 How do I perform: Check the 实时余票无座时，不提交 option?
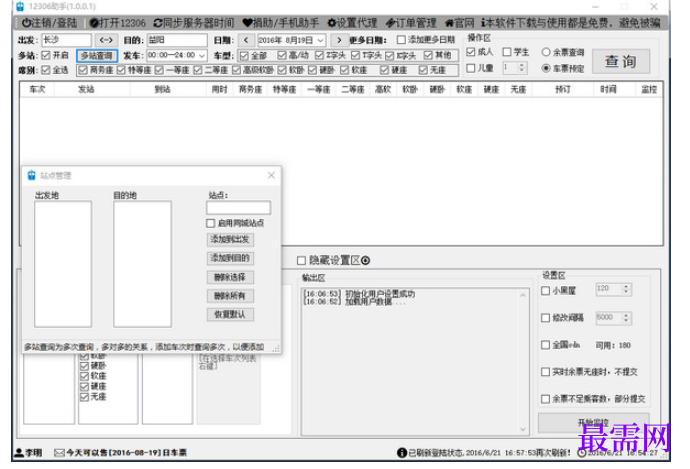546,372
